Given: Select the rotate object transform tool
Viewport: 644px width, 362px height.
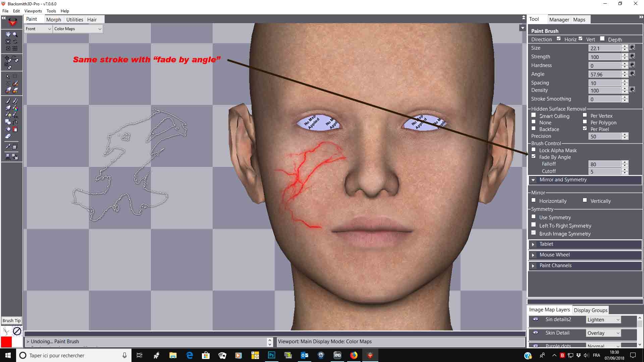Looking at the screenshot, I should click(x=15, y=59).
